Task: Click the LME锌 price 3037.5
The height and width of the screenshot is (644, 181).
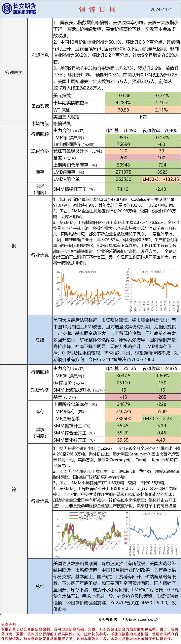Action: [123, 376]
